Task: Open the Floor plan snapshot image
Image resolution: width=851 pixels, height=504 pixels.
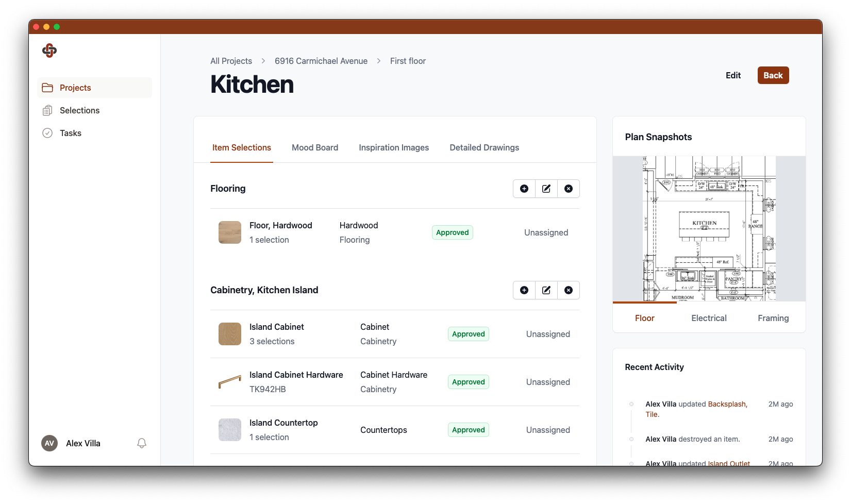Action: 709,228
